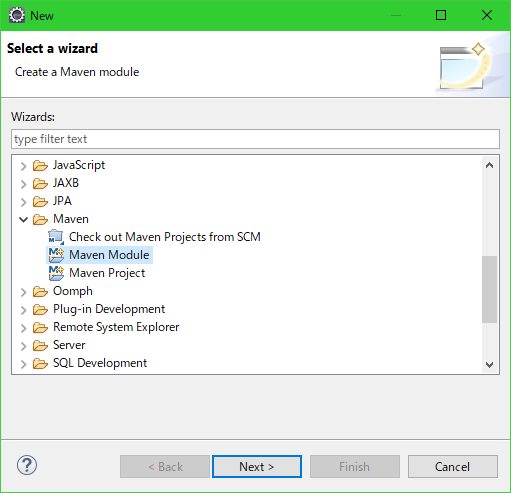Click the scroll down arrow of wizard list
The image size is (511, 493).
point(489,364)
